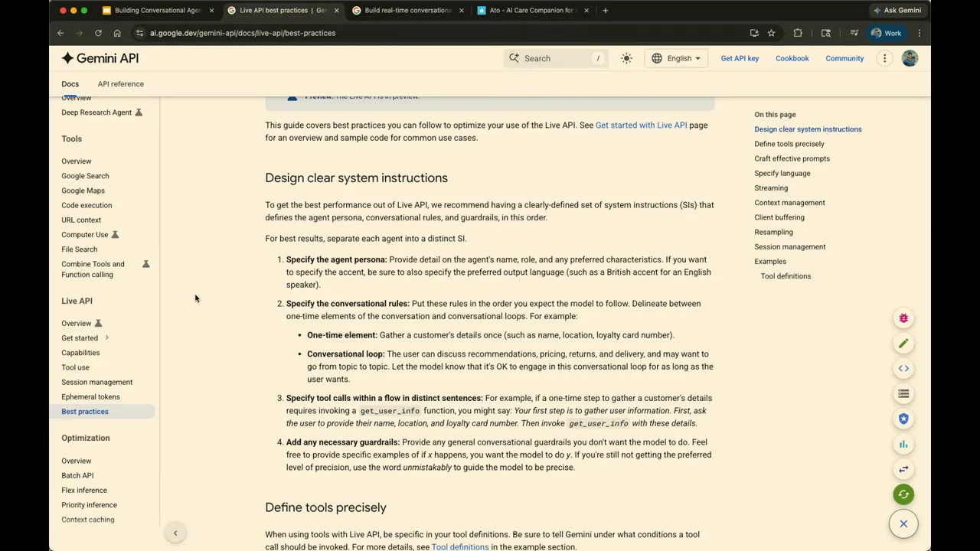Click the Gemini API logo
Screen dimensions: 980x551
pos(100,58)
